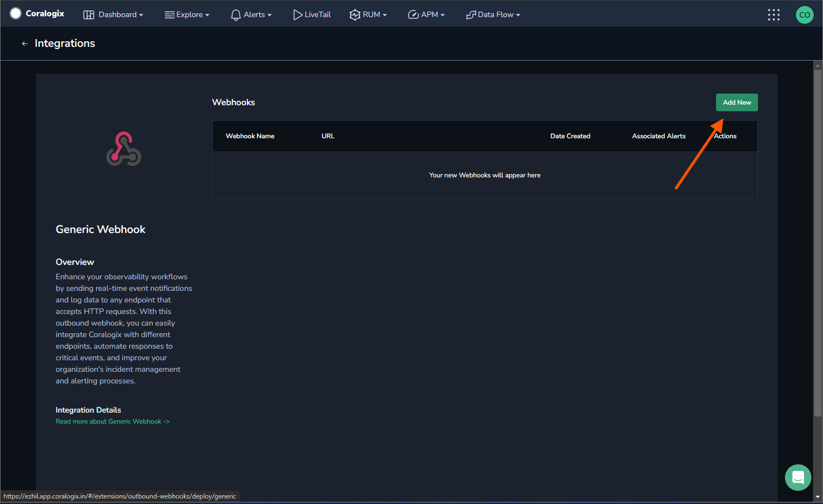This screenshot has height=504, width=823.
Task: Open the APM menu
Action: [x=426, y=15]
